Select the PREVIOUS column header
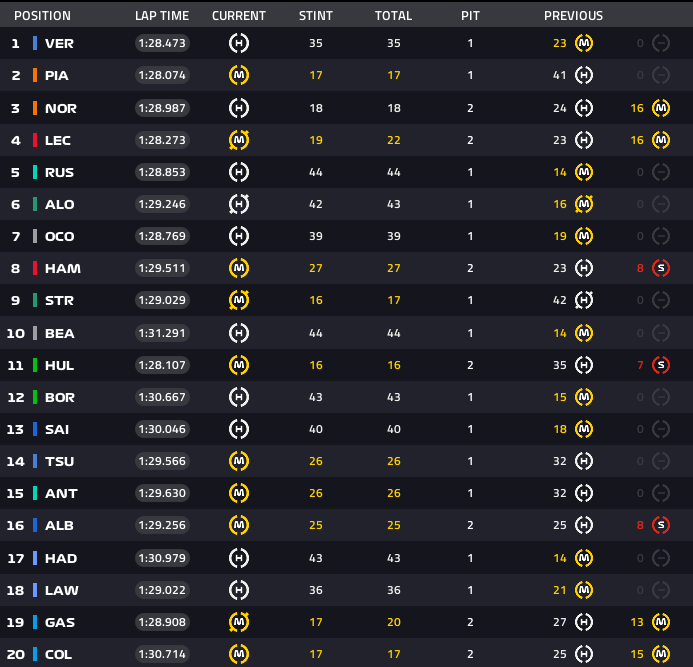 (573, 16)
